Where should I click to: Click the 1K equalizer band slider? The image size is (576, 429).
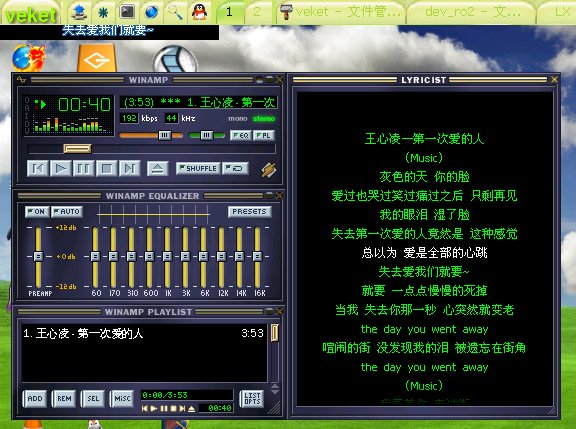[x=167, y=256]
